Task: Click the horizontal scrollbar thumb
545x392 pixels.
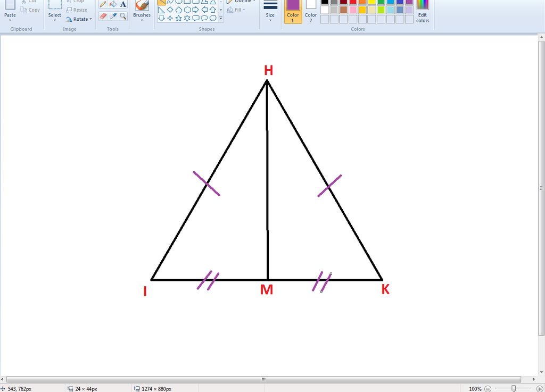Action: pyautogui.click(x=263, y=379)
